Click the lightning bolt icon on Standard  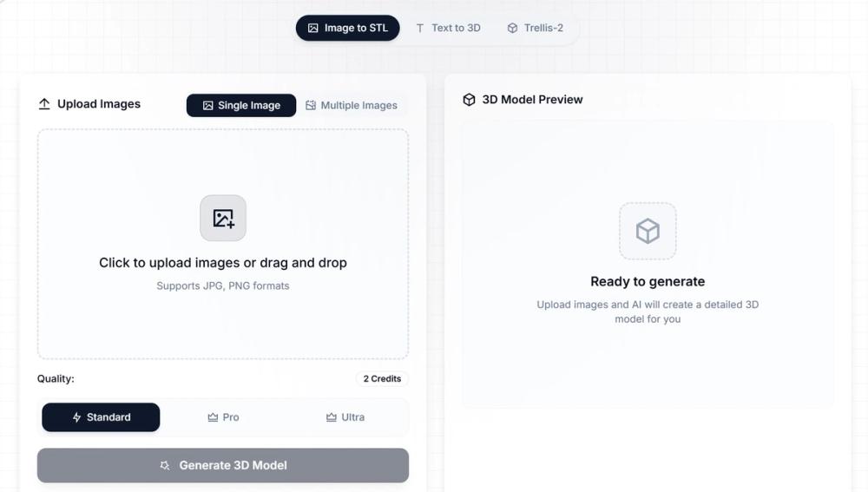[x=77, y=417]
